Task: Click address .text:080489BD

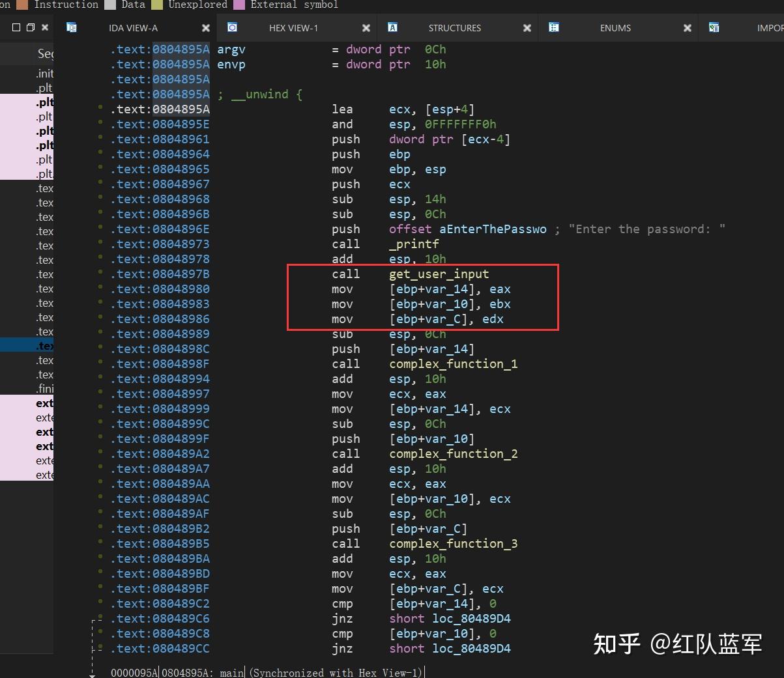Action: click(160, 574)
